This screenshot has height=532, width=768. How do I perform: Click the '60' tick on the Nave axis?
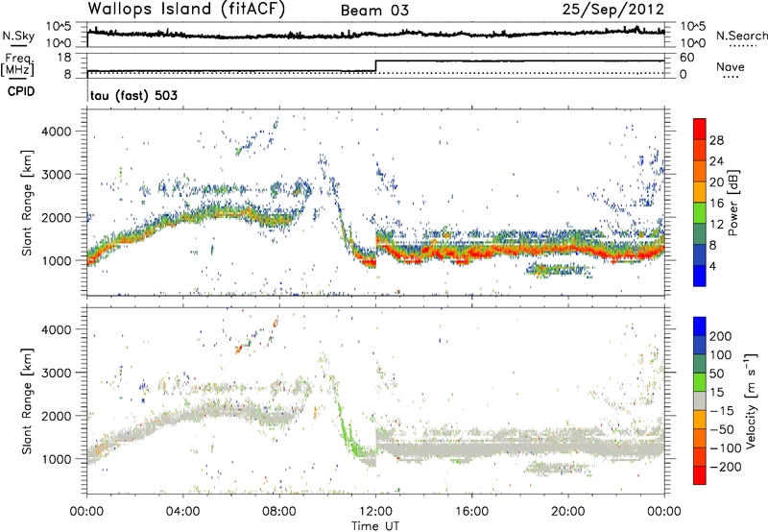[687, 58]
